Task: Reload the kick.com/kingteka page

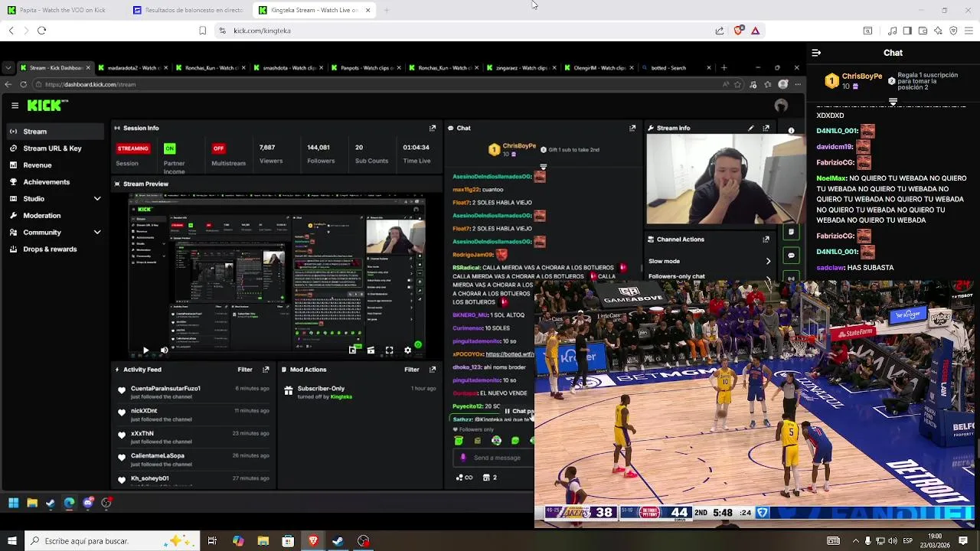Action: 41,31
